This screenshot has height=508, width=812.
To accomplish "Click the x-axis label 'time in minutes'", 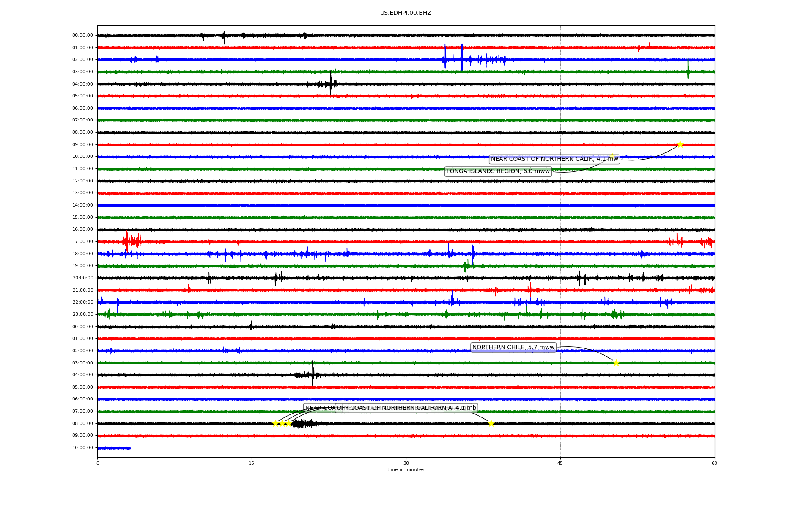I will click(x=406, y=470).
